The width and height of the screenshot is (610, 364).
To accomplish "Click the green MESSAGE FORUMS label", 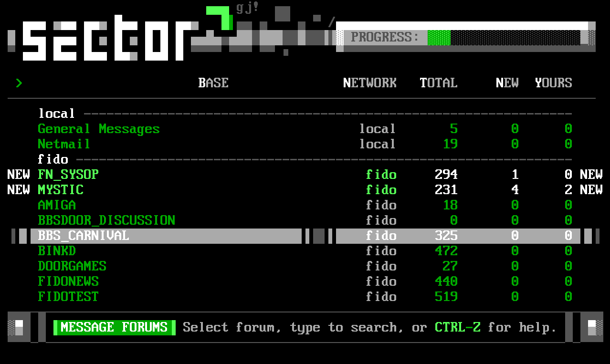I will pos(114,327).
